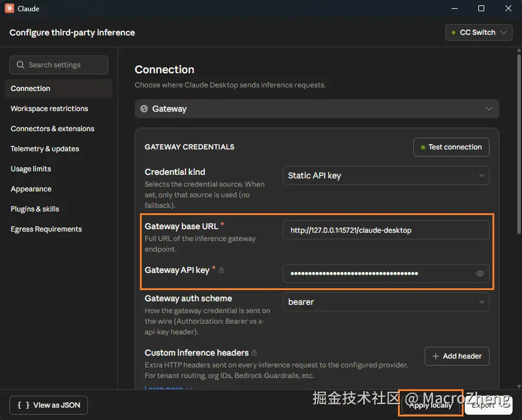This screenshot has height=420, width=522.
Task: Click the 'GATEWAY CREDENTIALS' heading
Action: point(190,147)
